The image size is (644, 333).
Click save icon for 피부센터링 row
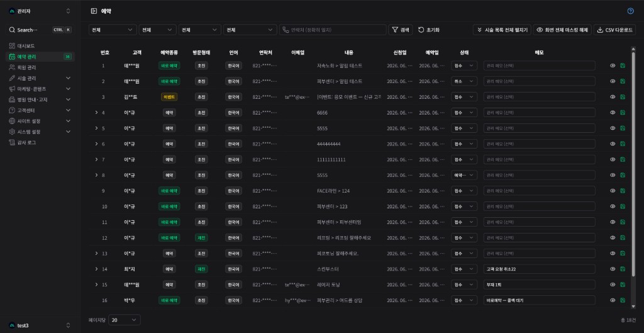[623, 222]
